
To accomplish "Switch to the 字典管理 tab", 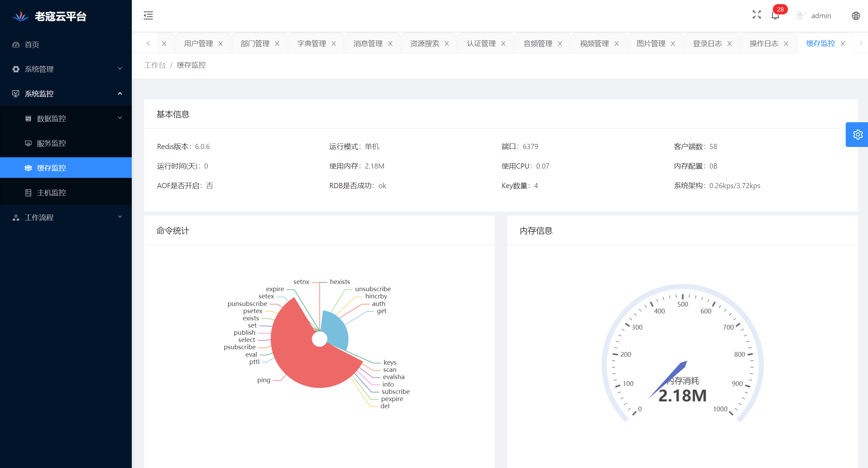I will [311, 44].
